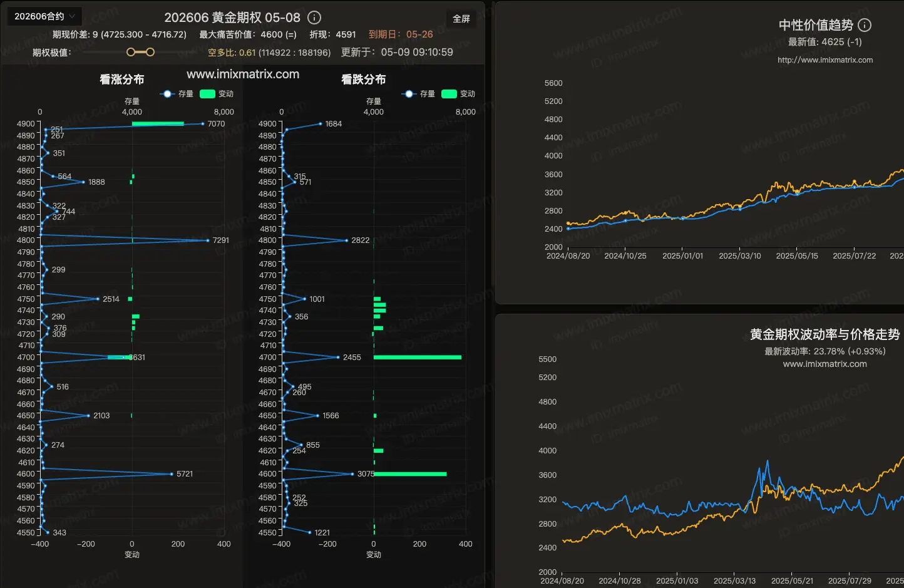
Task: Toggle 存量 legend in 看跌分布 chart
Action: [418, 94]
